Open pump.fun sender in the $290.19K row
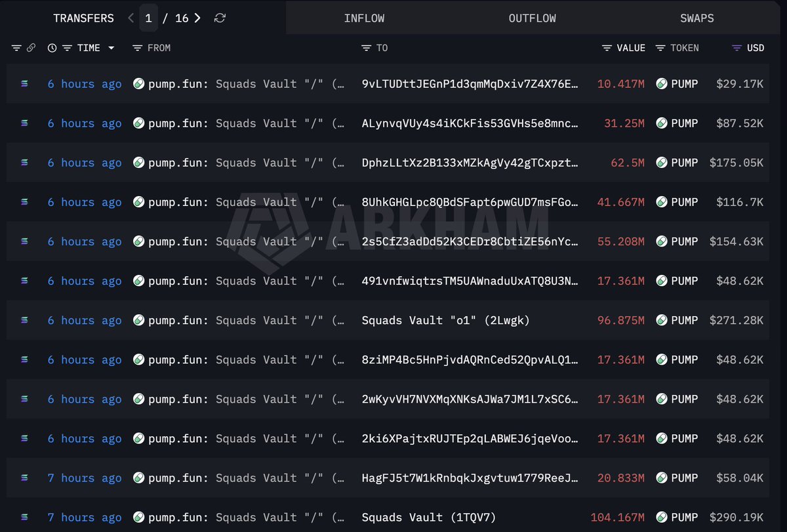Viewport: 787px width, 532px height. point(239,517)
